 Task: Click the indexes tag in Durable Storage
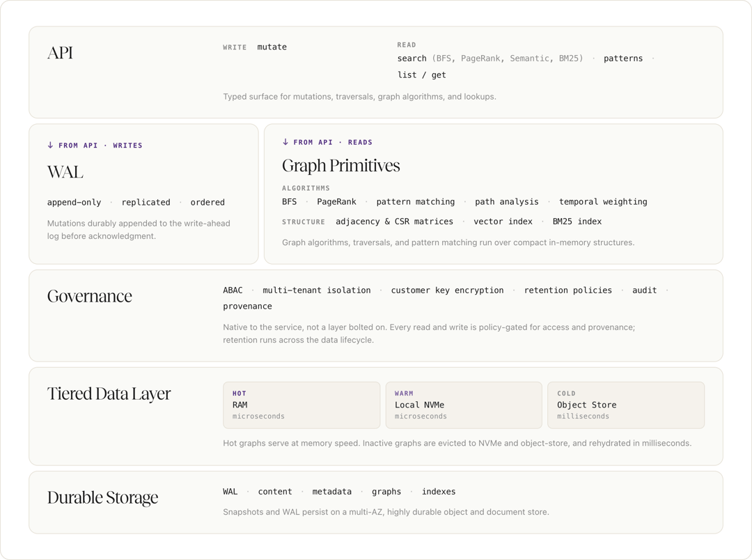tap(439, 492)
